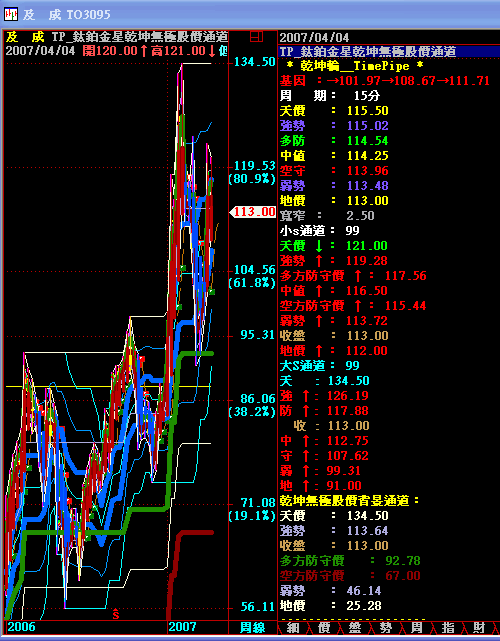Image resolution: width=500 pixels, height=641 pixels.
Task: Click the 高121.00 high price in chart header
Action: 178,51
